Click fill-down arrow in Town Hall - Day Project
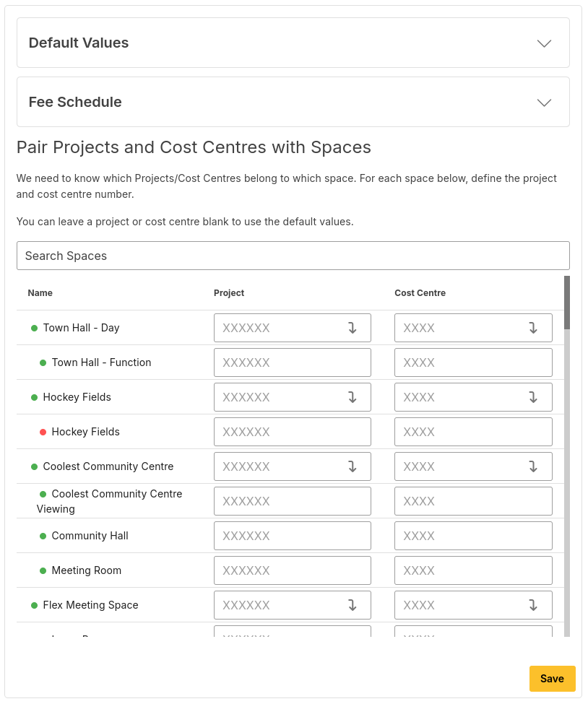Image resolution: width=588 pixels, height=704 pixels. pos(353,328)
